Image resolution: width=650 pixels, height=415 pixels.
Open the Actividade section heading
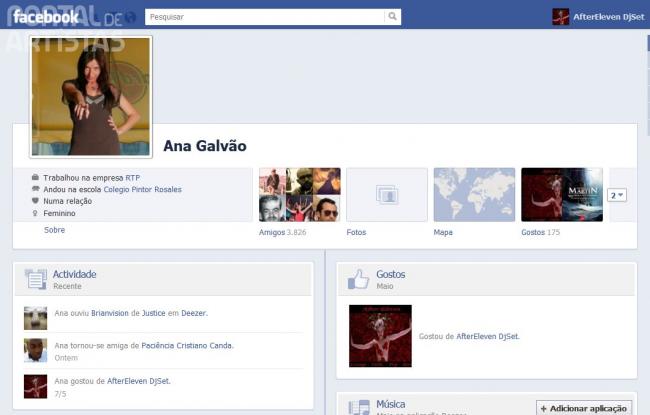75,274
